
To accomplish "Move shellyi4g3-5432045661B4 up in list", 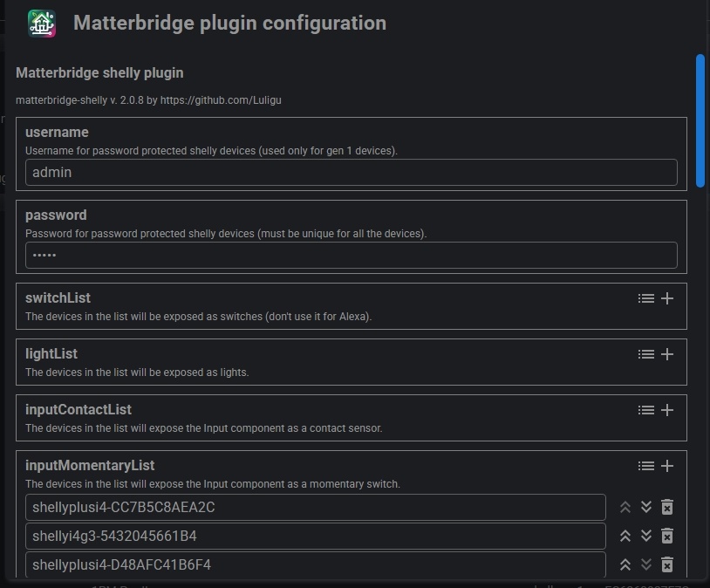I will [x=625, y=536].
